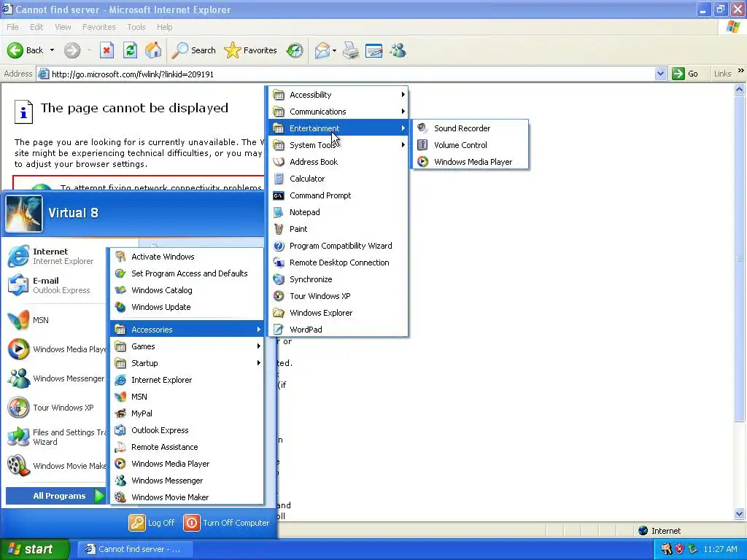Click the Mail envelope icon in toolbar
Screen dimensions: 747x560
pos(322,50)
